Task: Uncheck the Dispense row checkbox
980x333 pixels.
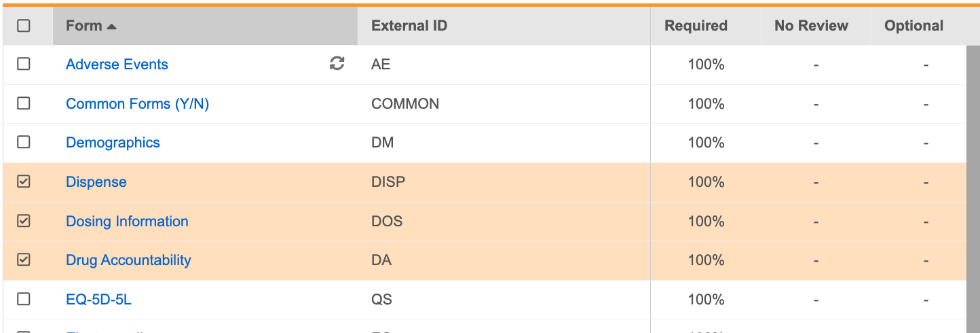Action: pyautogui.click(x=24, y=182)
